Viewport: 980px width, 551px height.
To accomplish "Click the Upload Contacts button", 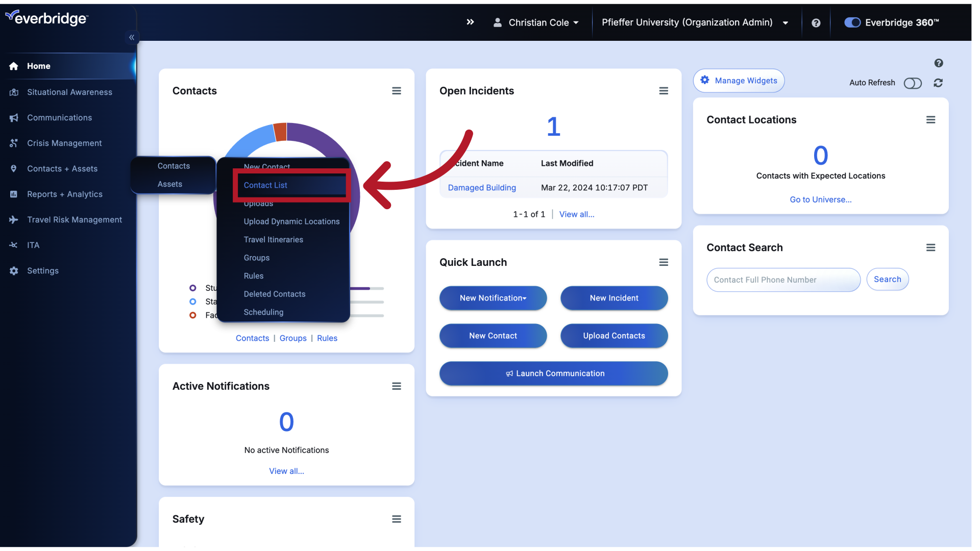I will click(x=614, y=336).
